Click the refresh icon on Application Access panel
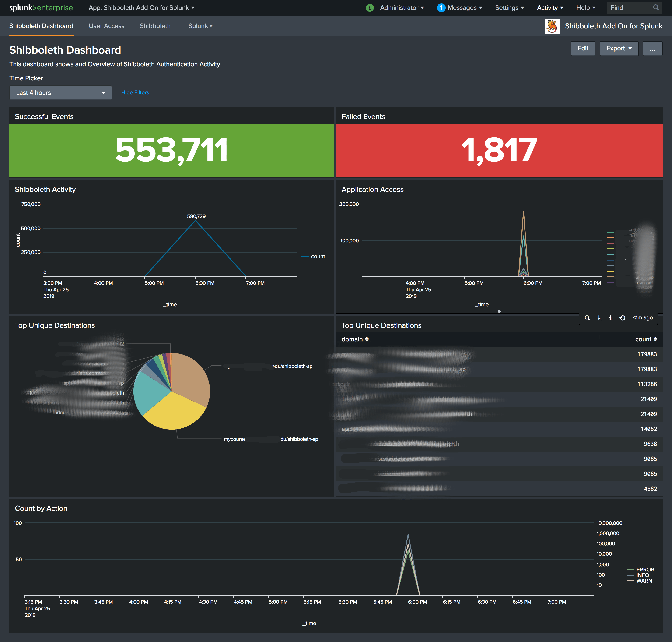The image size is (672, 642). [622, 318]
